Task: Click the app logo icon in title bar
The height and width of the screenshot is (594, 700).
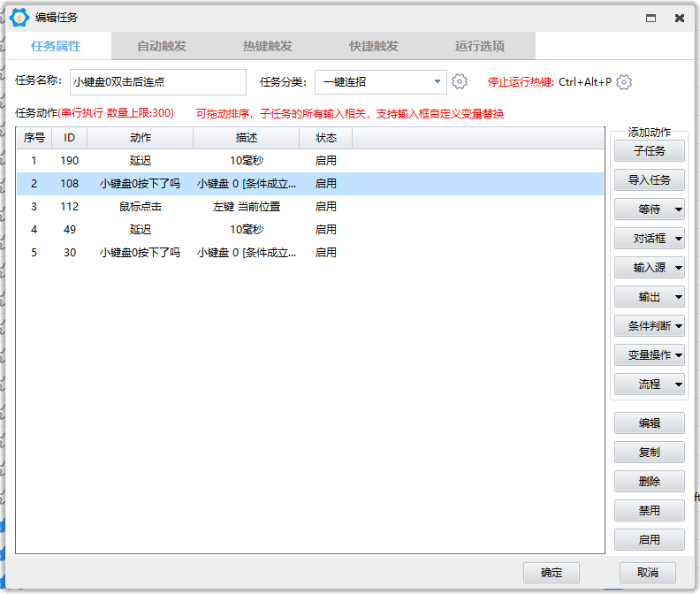Action: click(19, 18)
